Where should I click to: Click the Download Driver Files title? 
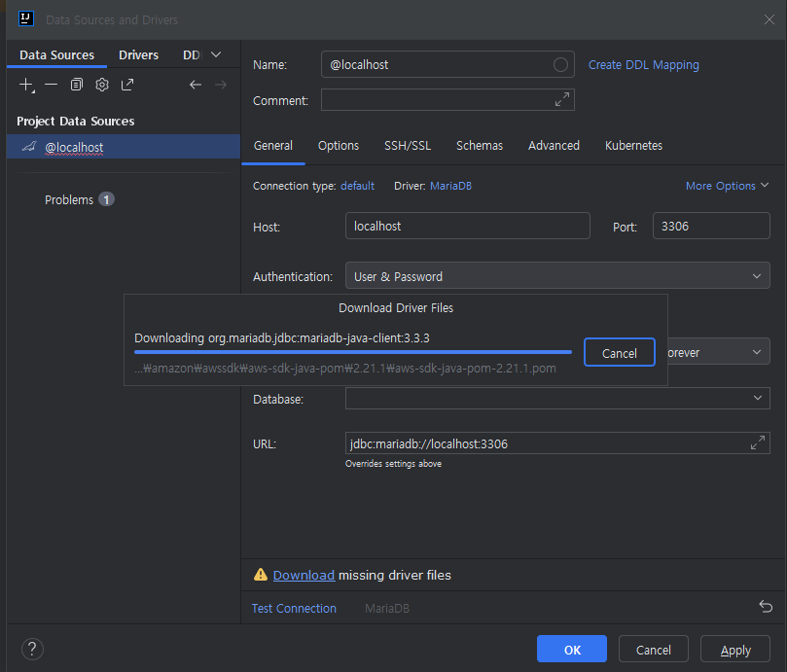point(396,308)
